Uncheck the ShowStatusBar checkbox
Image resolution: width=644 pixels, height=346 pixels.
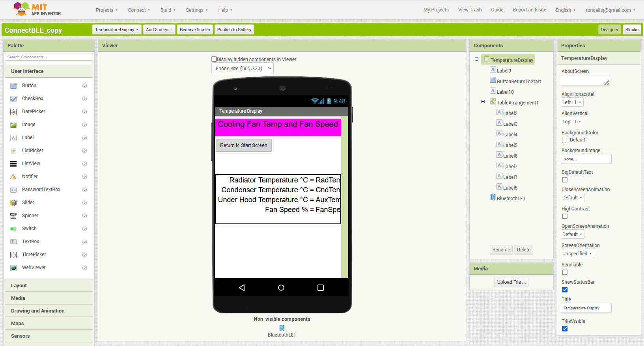565,290
